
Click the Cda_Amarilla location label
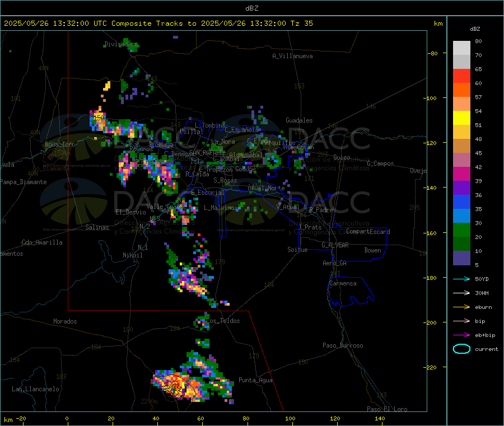42,242
